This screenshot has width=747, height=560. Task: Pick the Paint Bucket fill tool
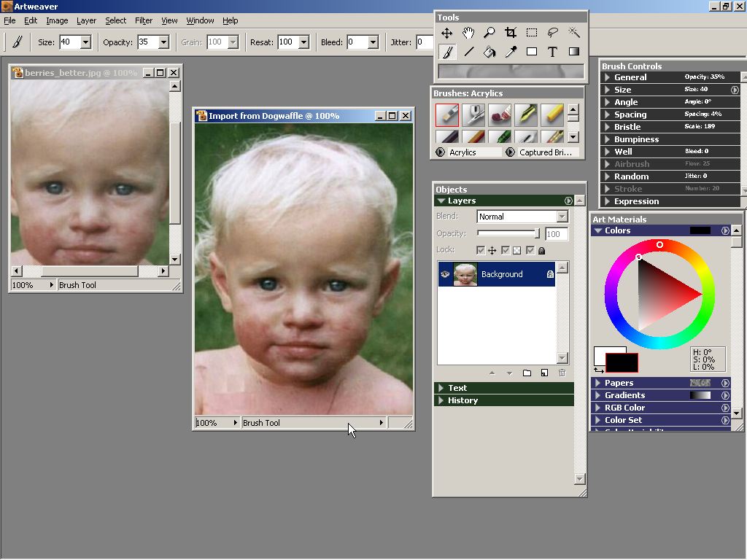pyautogui.click(x=489, y=52)
